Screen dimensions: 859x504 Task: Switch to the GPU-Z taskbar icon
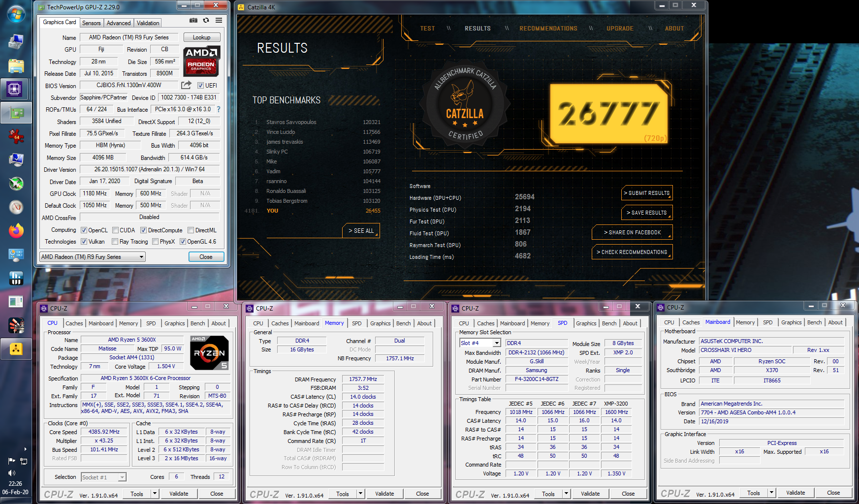point(16,113)
